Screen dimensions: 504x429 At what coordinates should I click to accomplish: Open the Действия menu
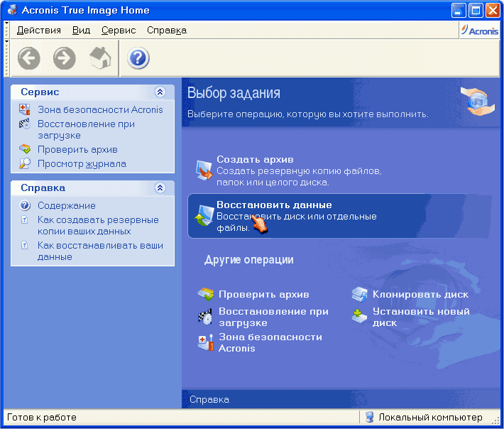tap(39, 31)
